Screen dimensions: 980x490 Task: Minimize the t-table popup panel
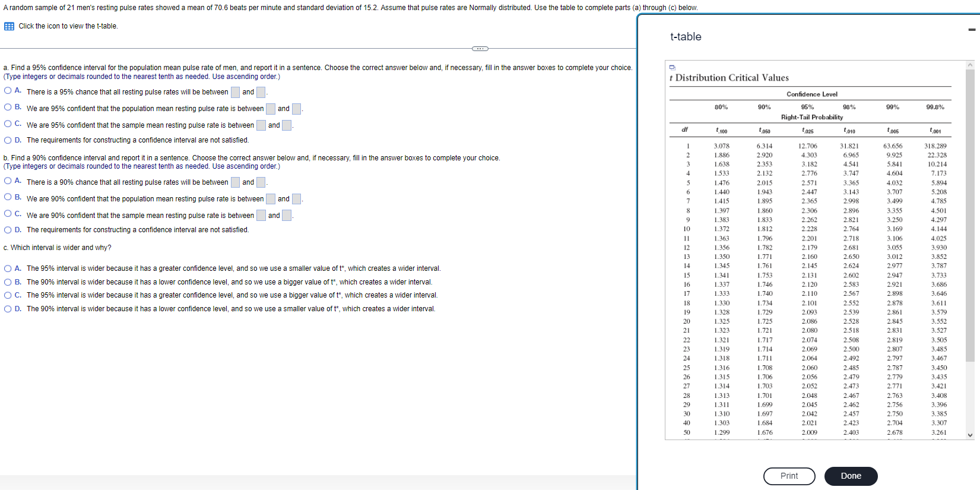point(972,30)
